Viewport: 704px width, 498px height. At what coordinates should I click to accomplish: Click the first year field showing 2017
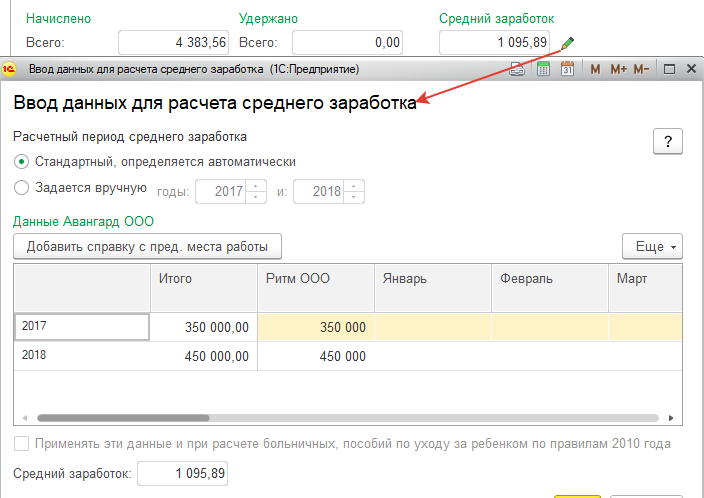220,191
